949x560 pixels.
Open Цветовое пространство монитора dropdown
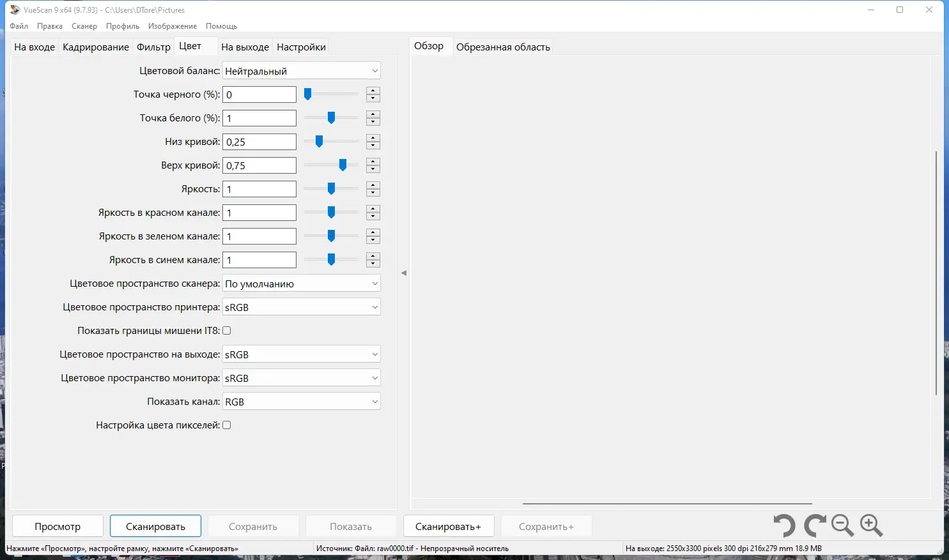302,378
